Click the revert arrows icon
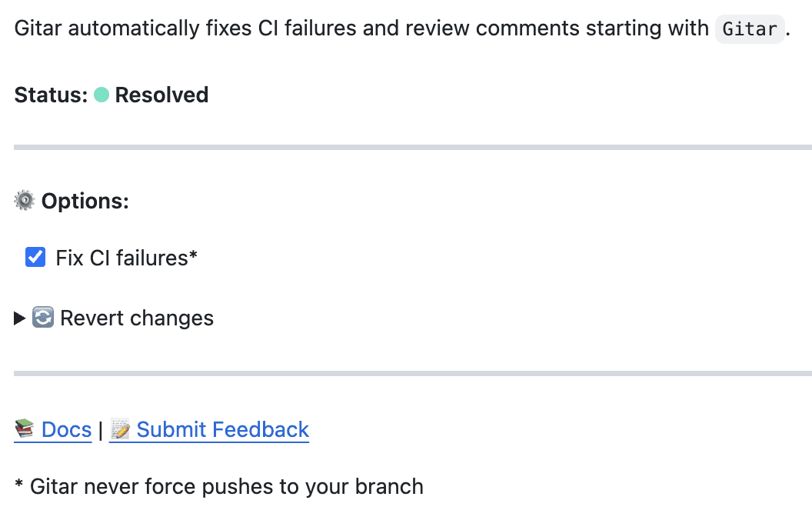This screenshot has height=520, width=812. pos(43,318)
